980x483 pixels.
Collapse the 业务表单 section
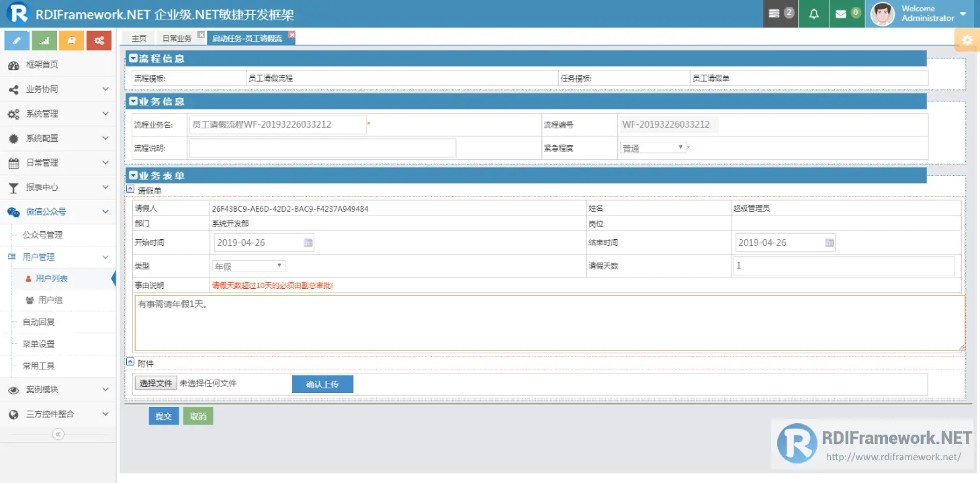click(x=133, y=175)
